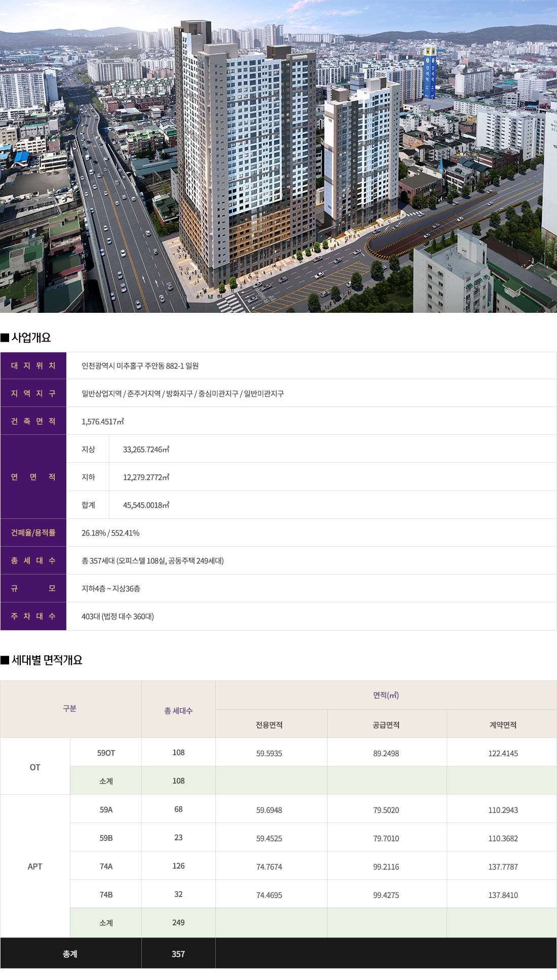Click the 전용면적 column header
The width and height of the screenshot is (557, 980).
(x=269, y=725)
